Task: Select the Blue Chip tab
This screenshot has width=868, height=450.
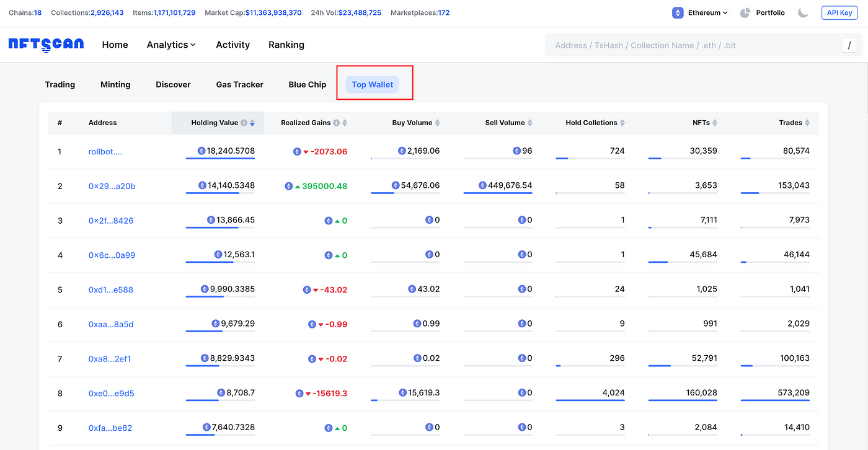Action: click(x=307, y=84)
